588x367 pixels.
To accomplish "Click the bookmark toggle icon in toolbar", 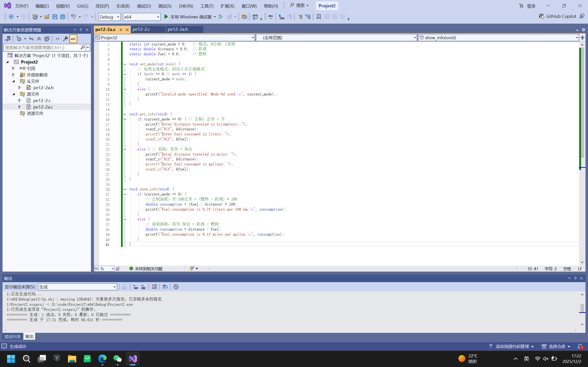I will click(x=319, y=17).
